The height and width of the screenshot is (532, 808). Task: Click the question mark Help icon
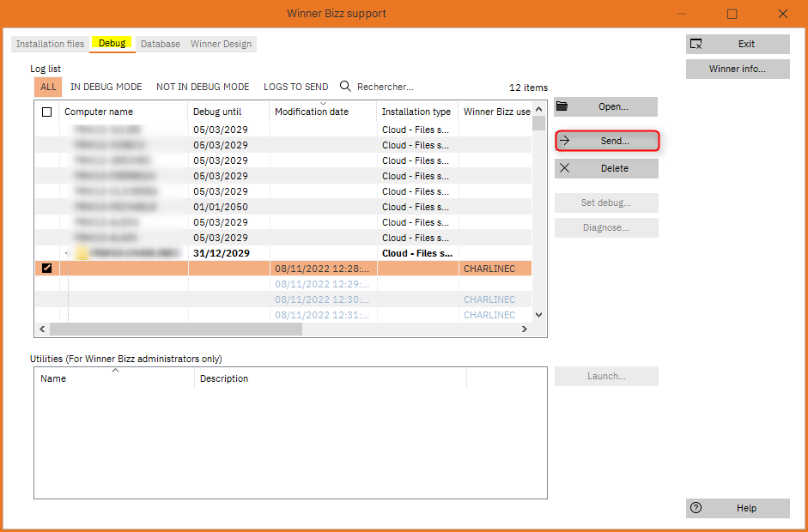[x=696, y=508]
